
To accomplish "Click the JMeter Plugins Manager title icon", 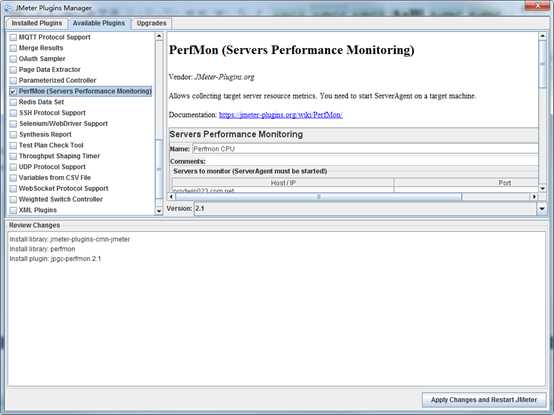I will click(x=8, y=8).
